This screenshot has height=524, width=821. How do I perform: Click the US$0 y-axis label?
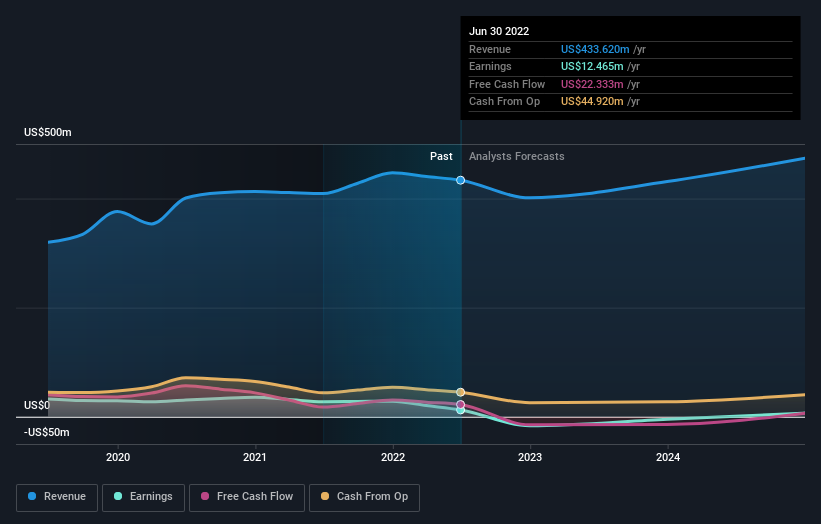pos(37,405)
